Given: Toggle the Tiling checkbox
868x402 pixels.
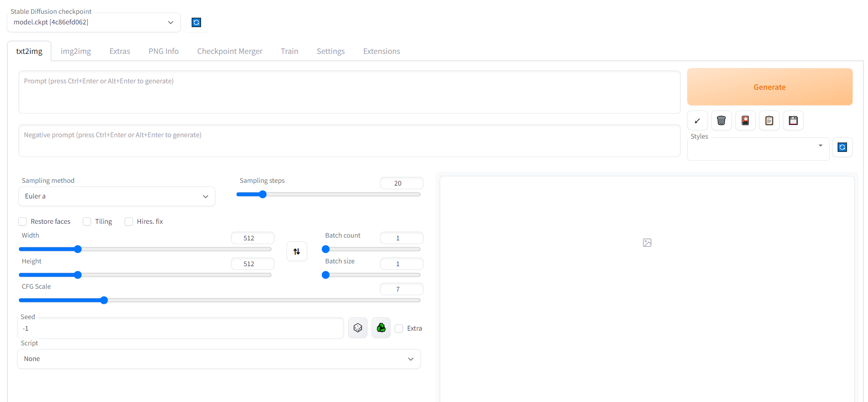Looking at the screenshot, I should coord(87,221).
